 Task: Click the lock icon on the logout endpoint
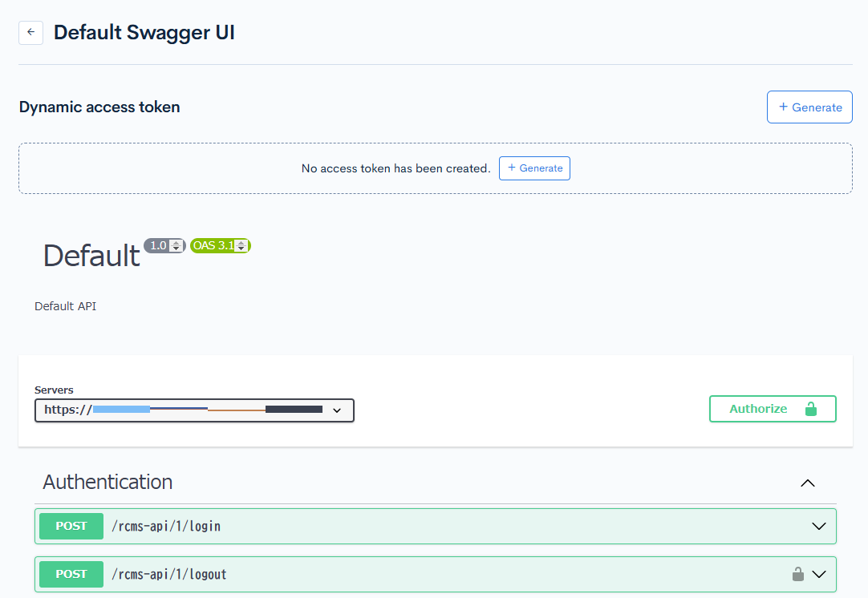(x=798, y=574)
